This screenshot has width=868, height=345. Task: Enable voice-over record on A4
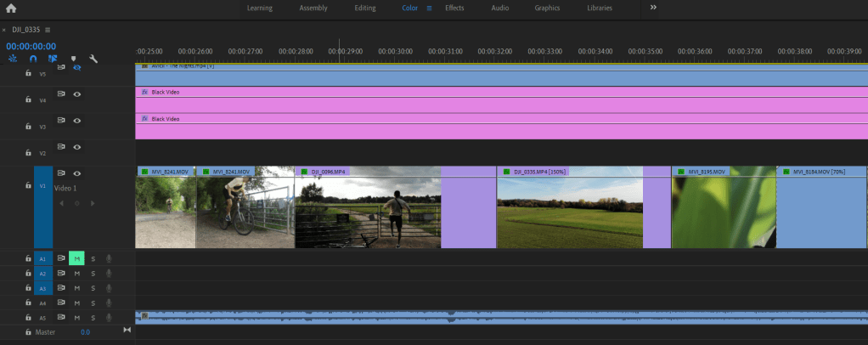pos(109,303)
